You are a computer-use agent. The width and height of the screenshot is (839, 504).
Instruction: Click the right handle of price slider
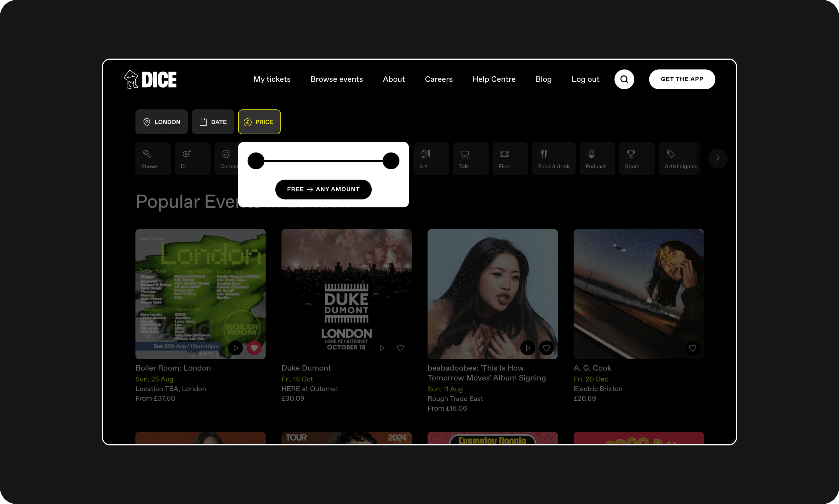pyautogui.click(x=391, y=161)
